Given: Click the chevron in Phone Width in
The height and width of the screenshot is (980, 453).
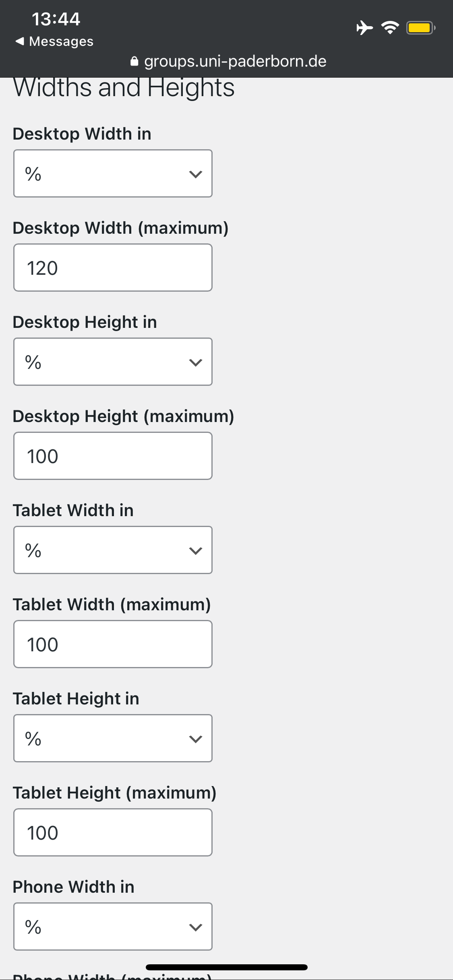Looking at the screenshot, I should tap(196, 927).
